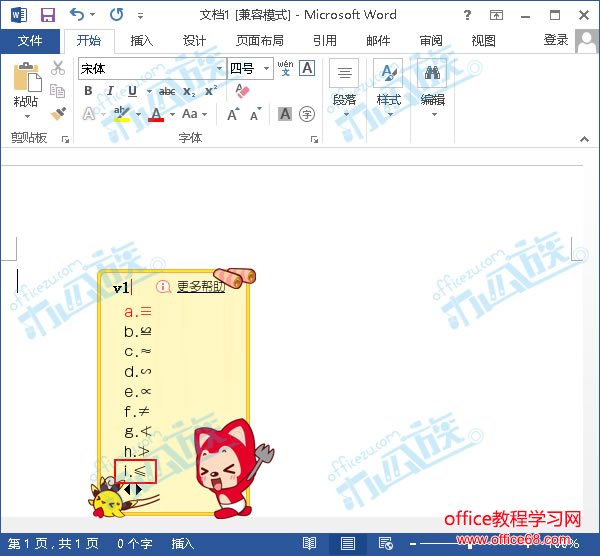The height and width of the screenshot is (556, 600).
Task: Apply red font color
Action: (x=156, y=114)
